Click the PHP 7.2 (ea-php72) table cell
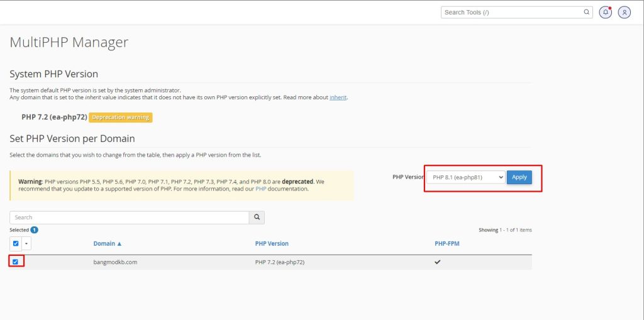This screenshot has height=320, width=644. coord(280,262)
